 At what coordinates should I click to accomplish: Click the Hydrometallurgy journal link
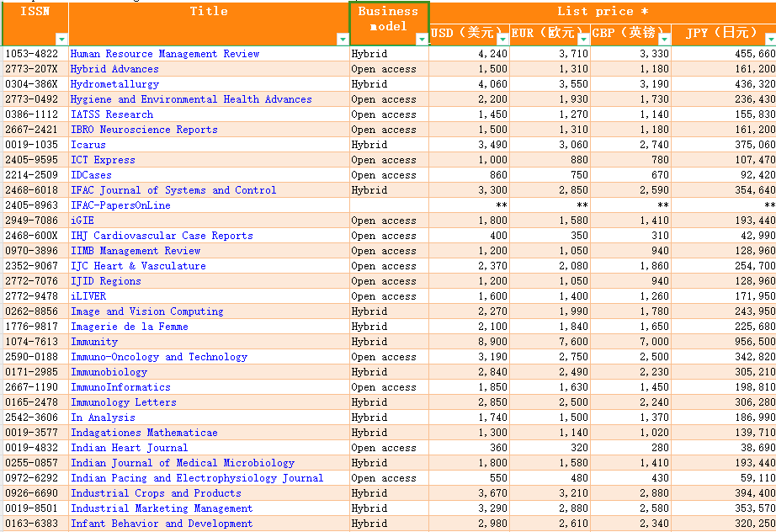(114, 84)
